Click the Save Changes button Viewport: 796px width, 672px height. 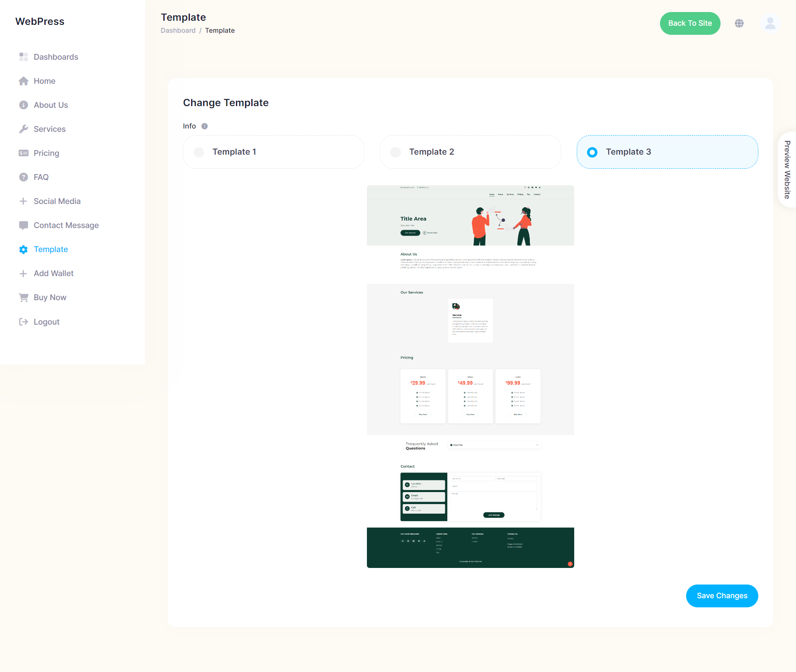(x=722, y=596)
